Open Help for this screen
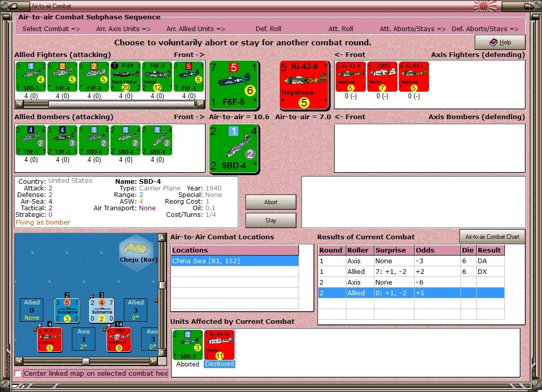The height and width of the screenshot is (392, 542). point(500,42)
